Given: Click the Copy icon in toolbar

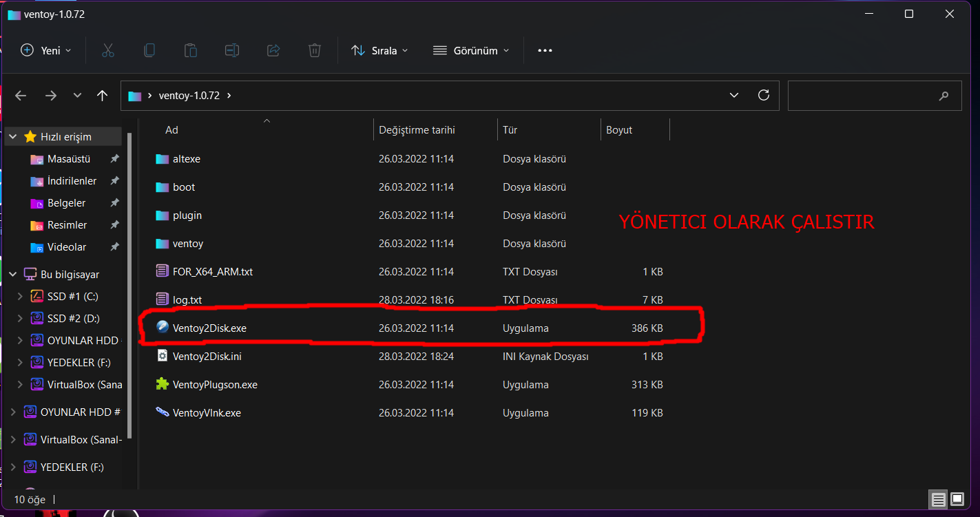Looking at the screenshot, I should [x=149, y=50].
